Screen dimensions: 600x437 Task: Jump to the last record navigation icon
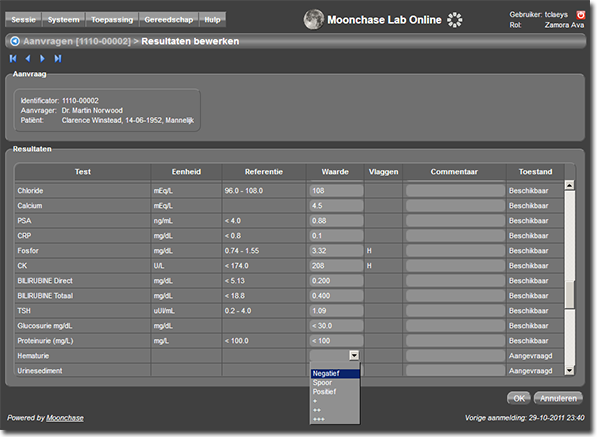pyautogui.click(x=58, y=58)
